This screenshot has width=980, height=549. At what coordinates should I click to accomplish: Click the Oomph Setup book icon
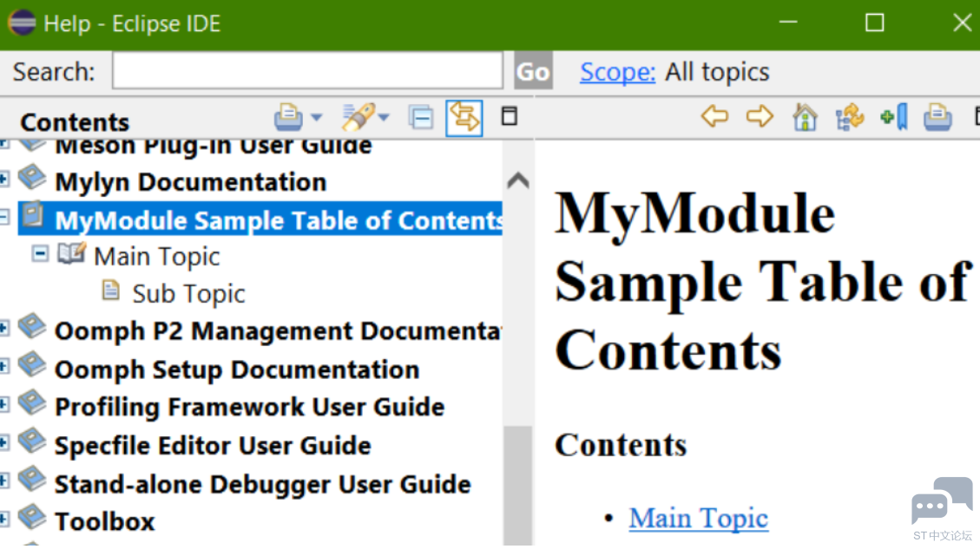coord(32,364)
